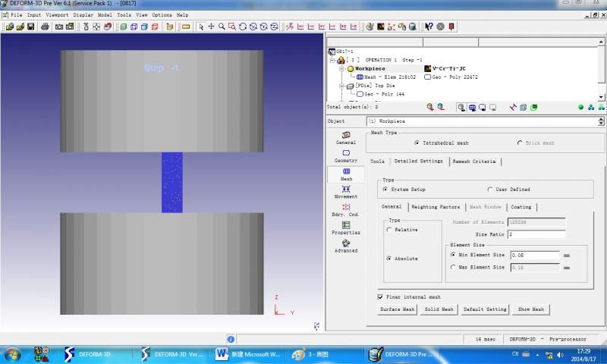Open the Model menu

coord(105,14)
